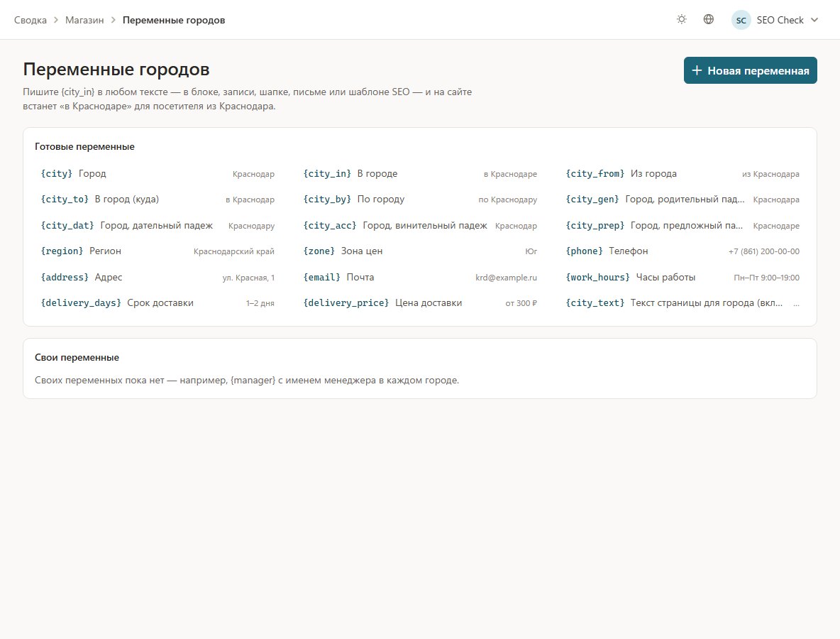Click the {region} variable code
This screenshot has height=639, width=840.
(x=62, y=251)
